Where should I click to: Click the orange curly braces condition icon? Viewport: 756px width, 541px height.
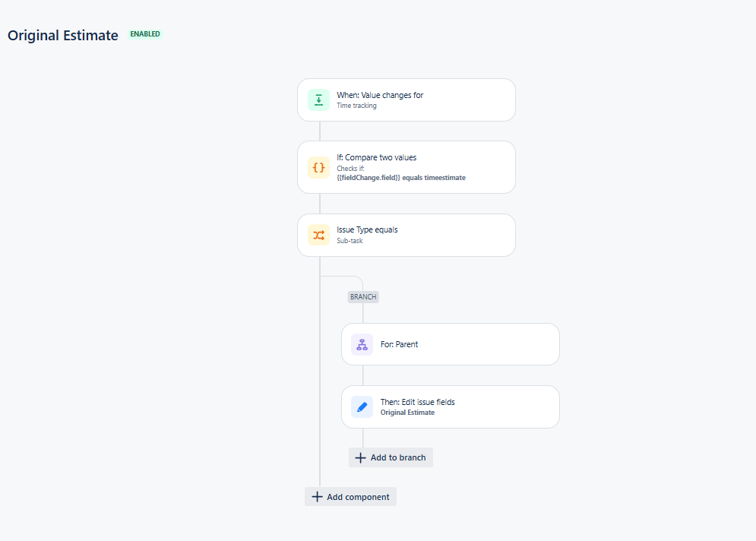(x=318, y=167)
